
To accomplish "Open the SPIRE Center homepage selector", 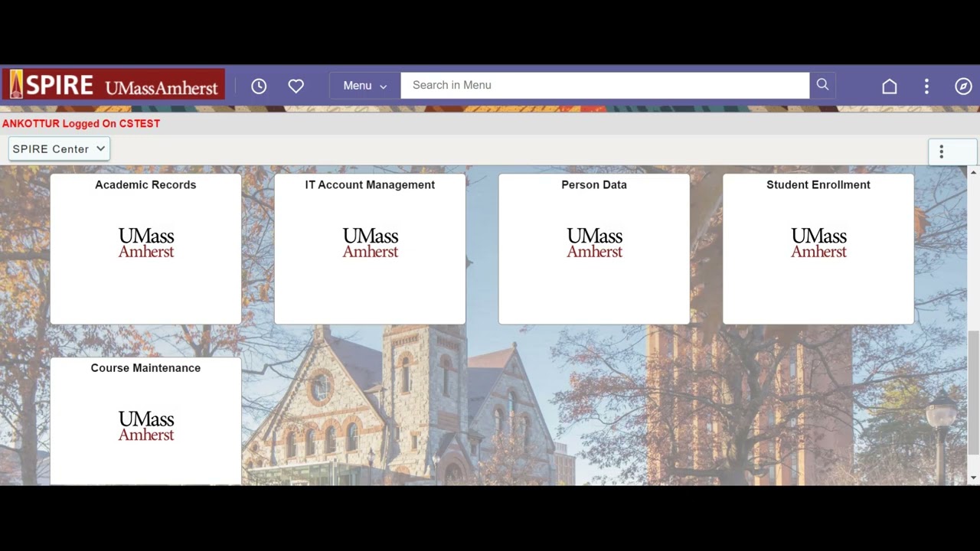I will [x=59, y=149].
